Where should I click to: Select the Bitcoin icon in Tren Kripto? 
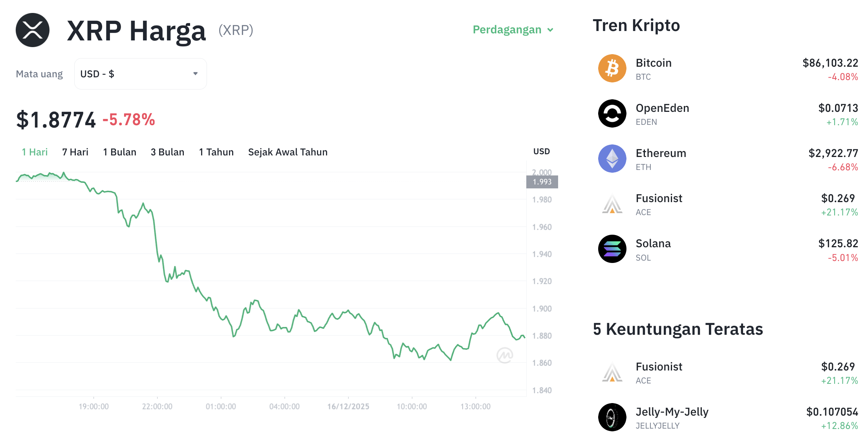(612, 68)
